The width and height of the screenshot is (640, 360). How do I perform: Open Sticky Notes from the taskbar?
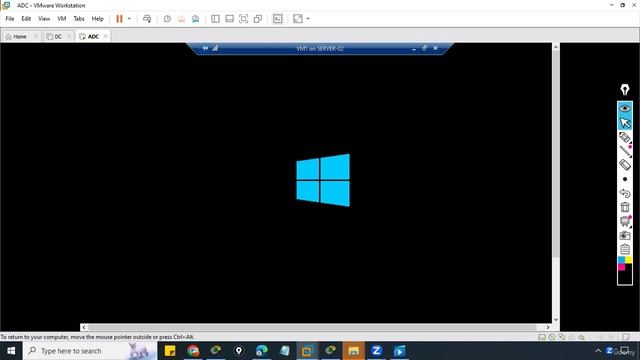(170, 351)
